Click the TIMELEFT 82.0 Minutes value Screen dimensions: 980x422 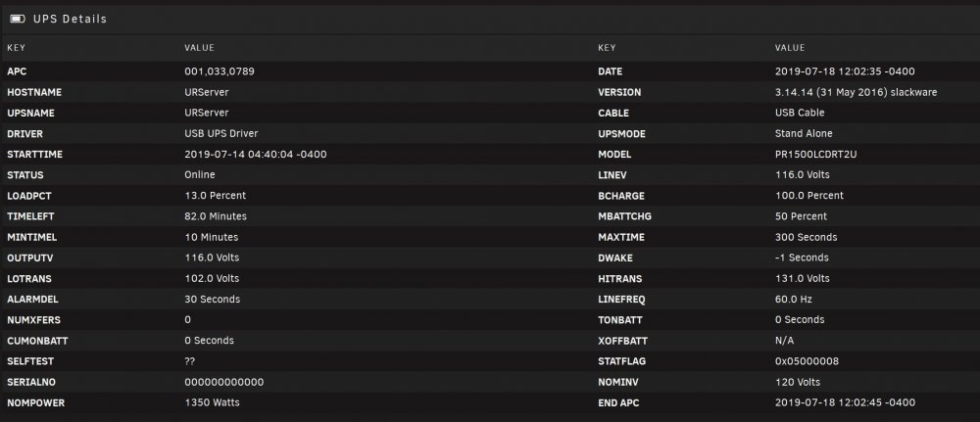click(x=216, y=216)
